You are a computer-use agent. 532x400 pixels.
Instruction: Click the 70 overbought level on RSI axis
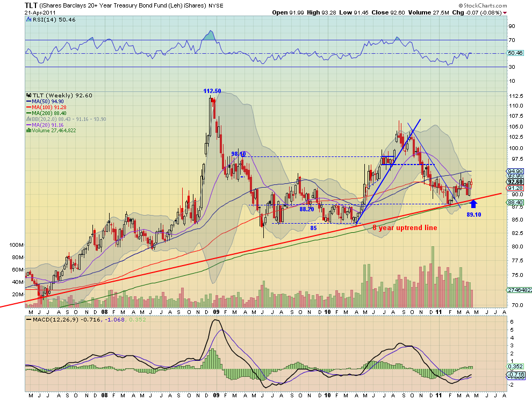point(512,40)
